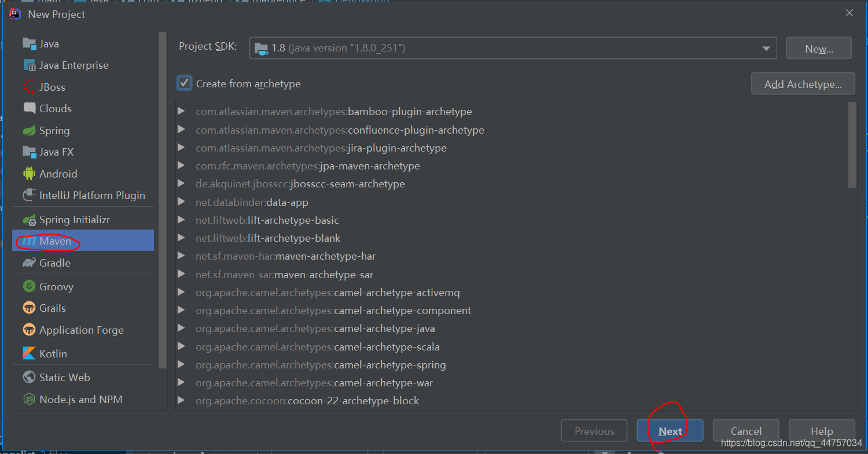Image resolution: width=868 pixels, height=454 pixels.
Task: Select camel-archetype-scala archetype
Action: click(318, 346)
